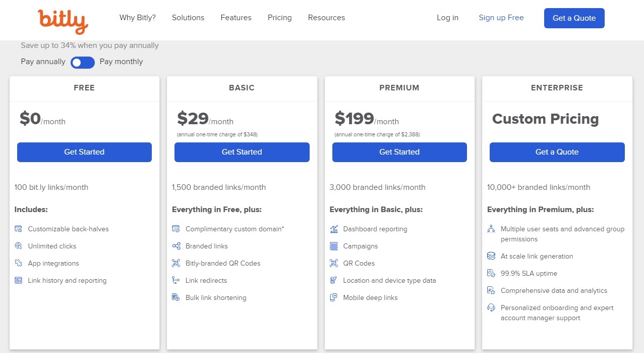Click the 99.9% SLA uptime icon
This screenshot has width=644, height=353.
[491, 273]
